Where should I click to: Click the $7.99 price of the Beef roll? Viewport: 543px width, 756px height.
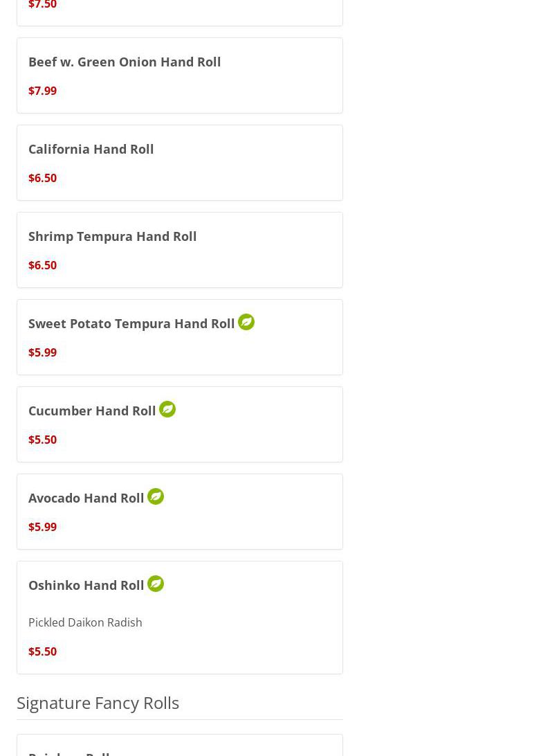pyautogui.click(x=43, y=91)
